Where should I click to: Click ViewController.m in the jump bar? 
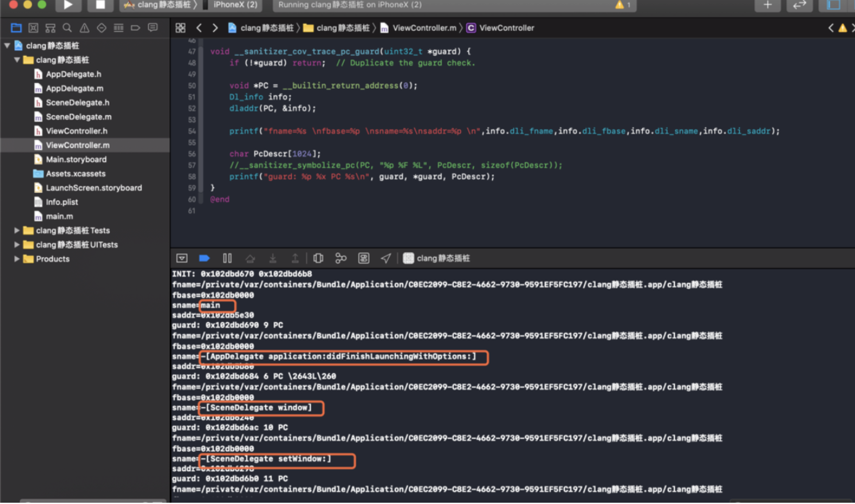(x=424, y=28)
